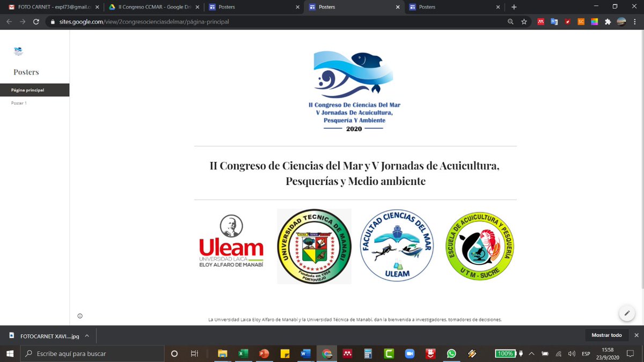Click the congress fish logo banner
This screenshot has width=644, height=362.
point(354,92)
